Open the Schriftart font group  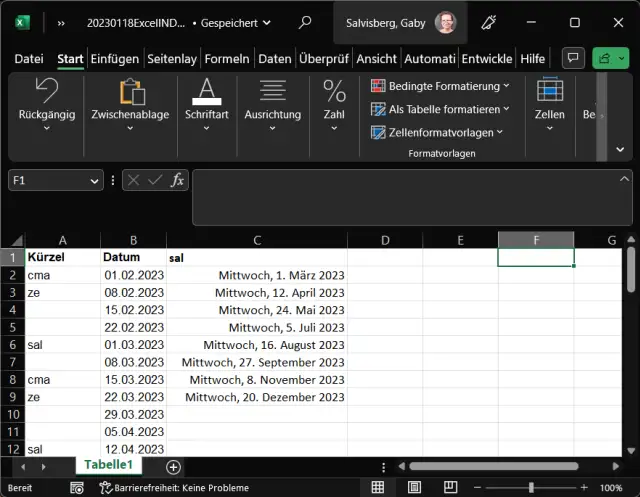(206, 103)
